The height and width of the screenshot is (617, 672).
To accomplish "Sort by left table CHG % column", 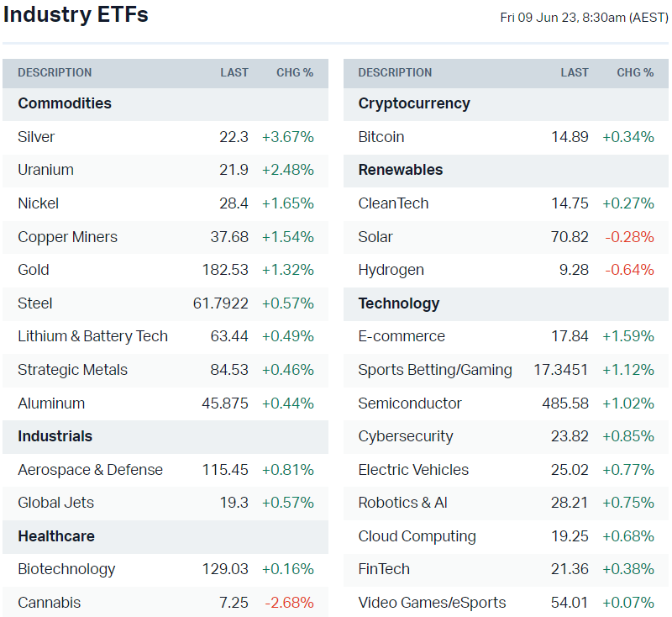I will point(295,72).
